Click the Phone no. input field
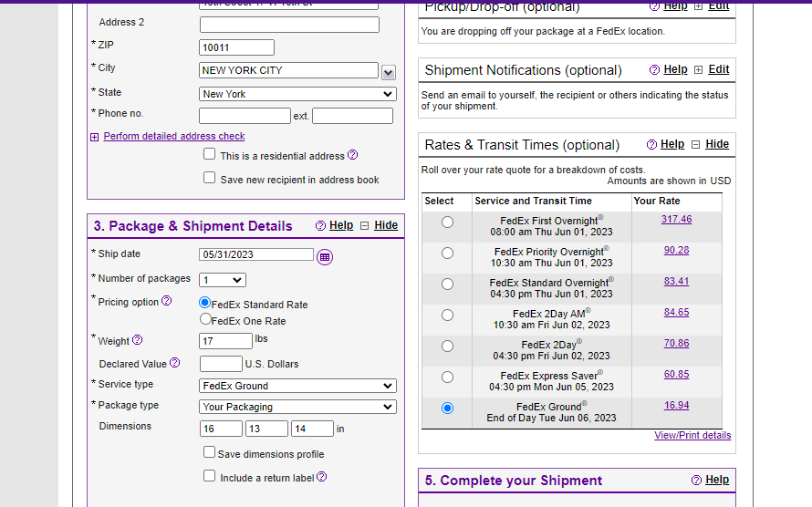The height and width of the screenshot is (507, 812). coord(245,116)
